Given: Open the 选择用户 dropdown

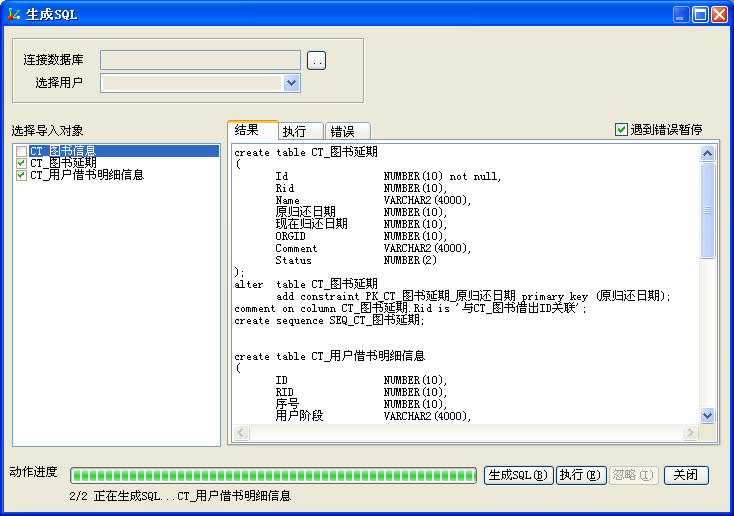Looking at the screenshot, I should click(x=292, y=83).
